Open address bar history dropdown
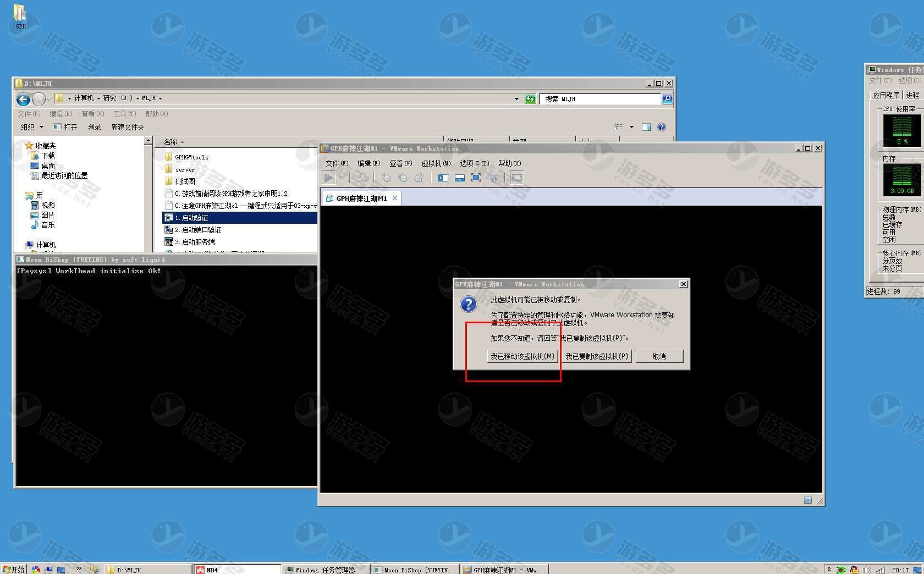 [516, 99]
